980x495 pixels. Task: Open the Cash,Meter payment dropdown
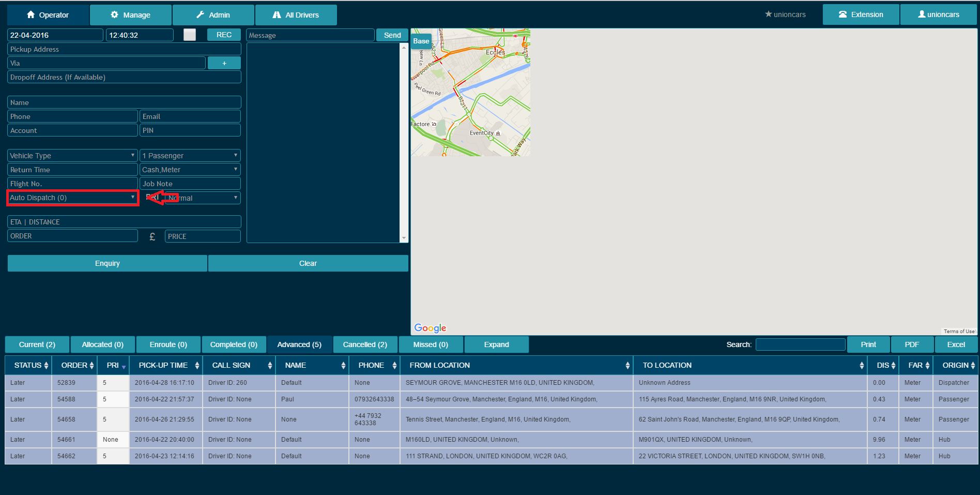pyautogui.click(x=190, y=170)
